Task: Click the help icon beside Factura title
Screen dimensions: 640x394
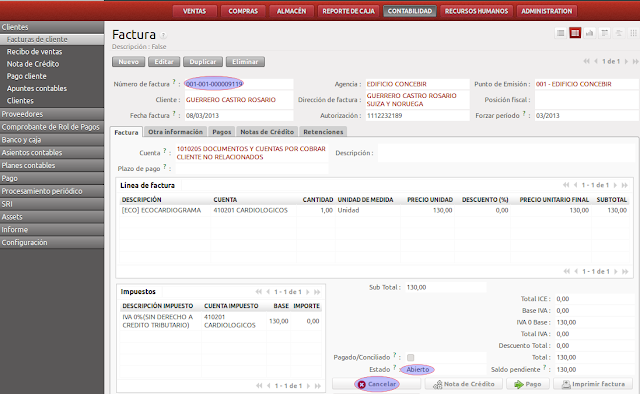Action: (x=163, y=35)
